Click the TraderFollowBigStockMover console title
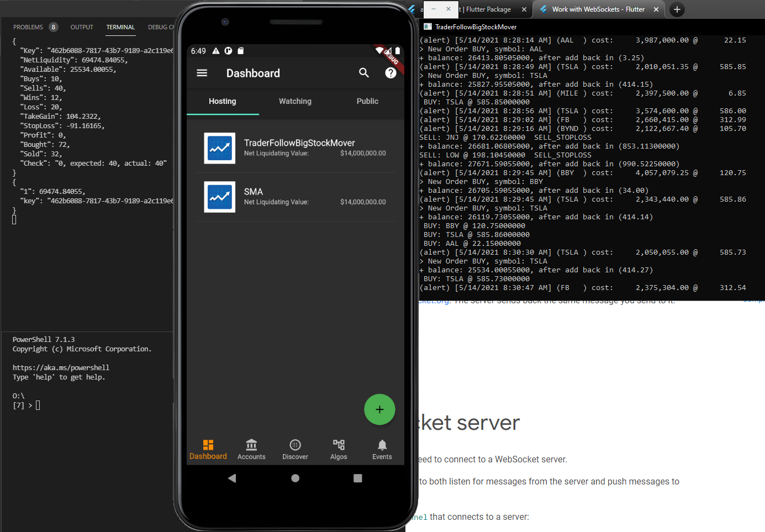Screen dimensions: 765x532 point(476,27)
